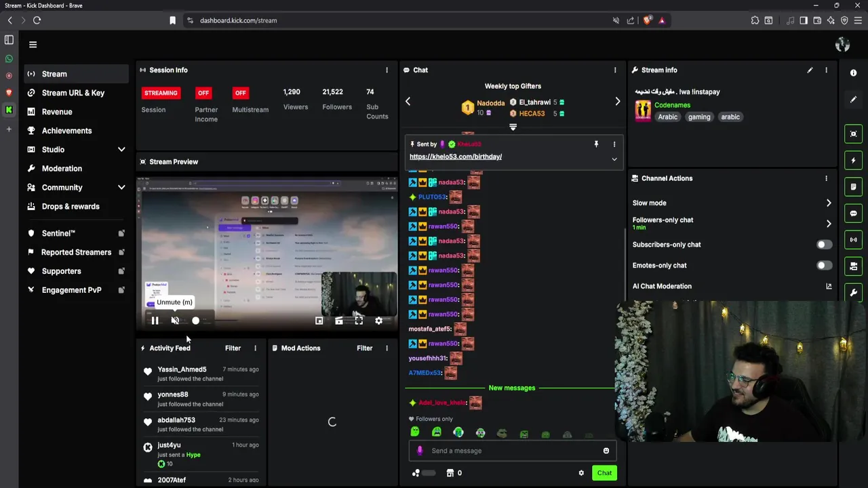This screenshot has width=868, height=488.
Task: Click the info icon in the right toolbar
Action: tap(853, 73)
